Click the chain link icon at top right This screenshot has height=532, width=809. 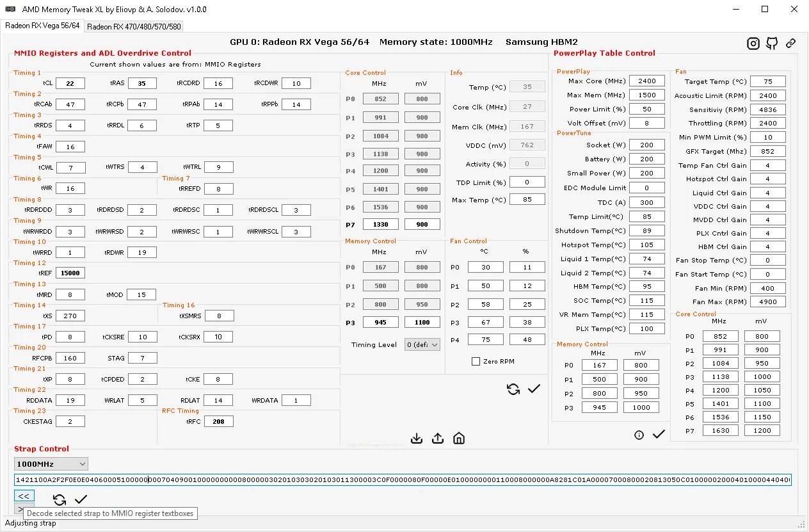click(791, 44)
